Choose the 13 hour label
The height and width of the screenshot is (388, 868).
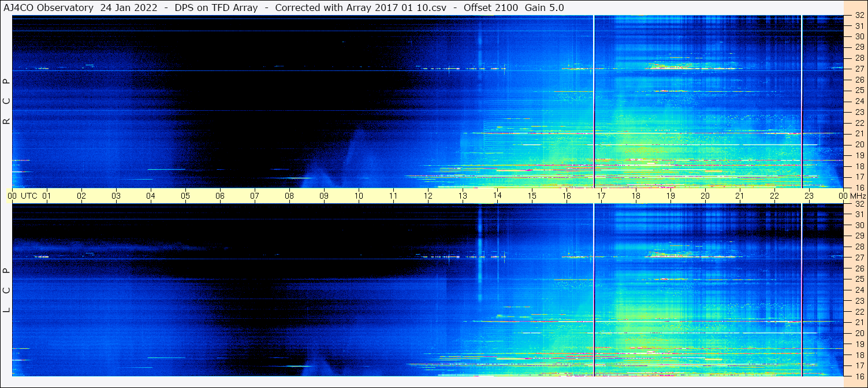point(463,196)
